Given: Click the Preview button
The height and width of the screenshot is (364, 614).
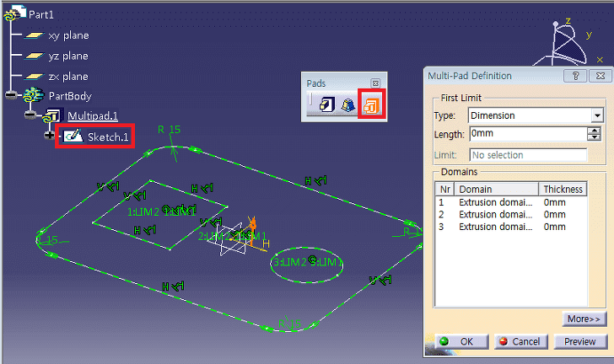Looking at the screenshot, I should 580,342.
